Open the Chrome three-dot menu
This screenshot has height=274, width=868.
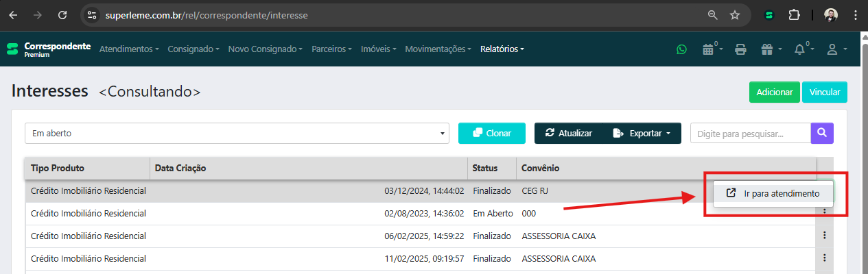click(854, 14)
